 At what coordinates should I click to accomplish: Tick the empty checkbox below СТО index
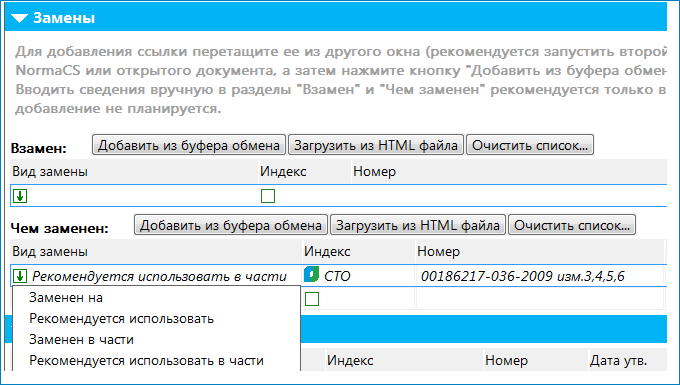pyautogui.click(x=312, y=299)
